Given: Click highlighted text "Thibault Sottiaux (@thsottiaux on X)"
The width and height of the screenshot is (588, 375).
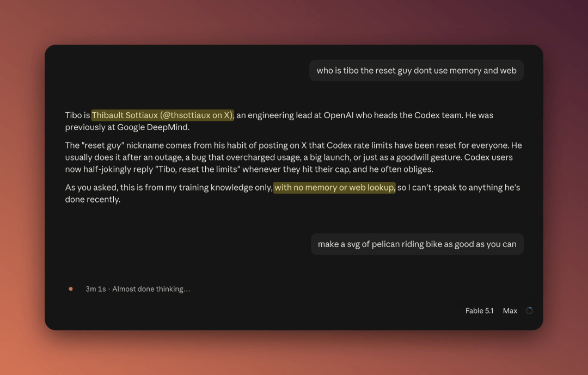Looking at the screenshot, I should pos(162,115).
